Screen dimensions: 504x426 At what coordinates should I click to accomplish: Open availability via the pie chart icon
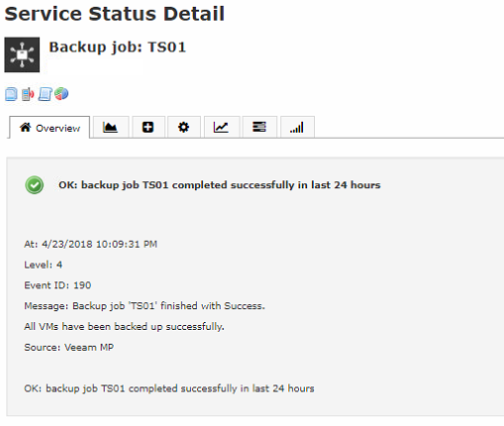tap(61, 94)
